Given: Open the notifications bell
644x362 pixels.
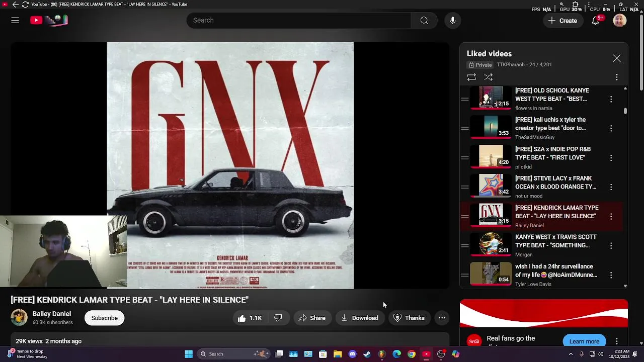Looking at the screenshot, I should point(596,21).
